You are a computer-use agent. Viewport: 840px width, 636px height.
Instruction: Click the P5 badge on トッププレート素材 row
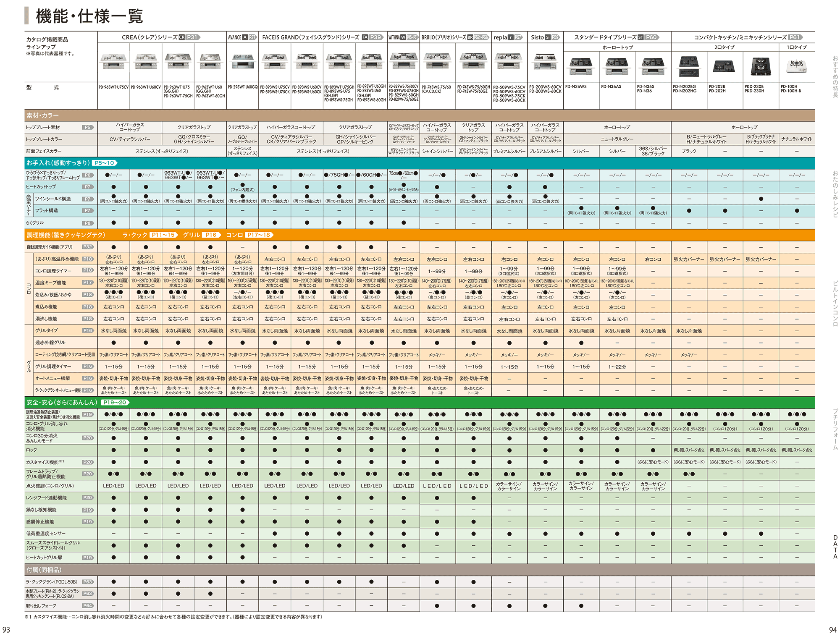point(88,127)
